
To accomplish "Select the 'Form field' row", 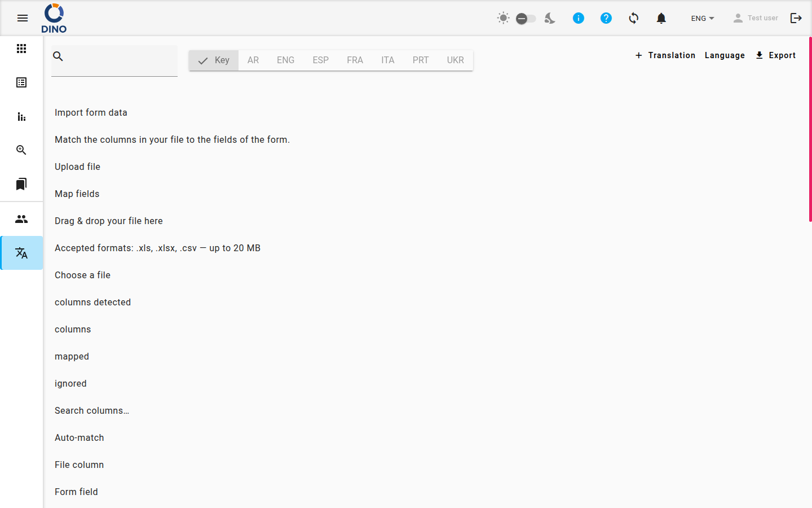I will 427,492.
